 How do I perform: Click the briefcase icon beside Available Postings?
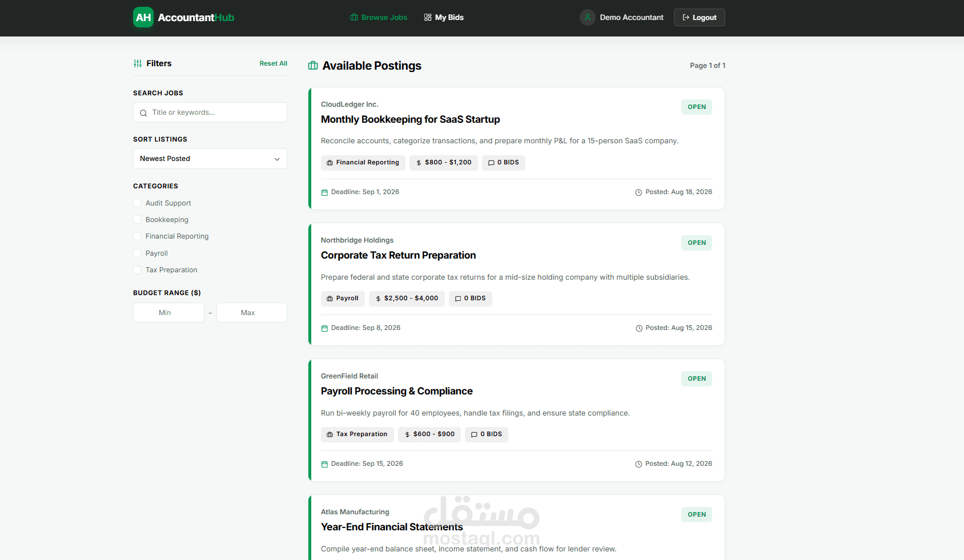pyautogui.click(x=313, y=66)
